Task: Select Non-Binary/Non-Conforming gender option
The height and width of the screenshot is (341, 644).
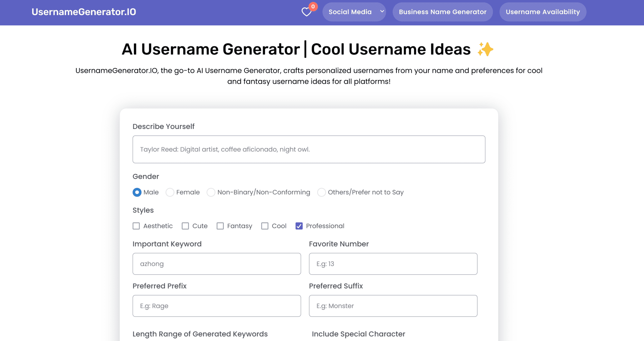Action: point(211,192)
